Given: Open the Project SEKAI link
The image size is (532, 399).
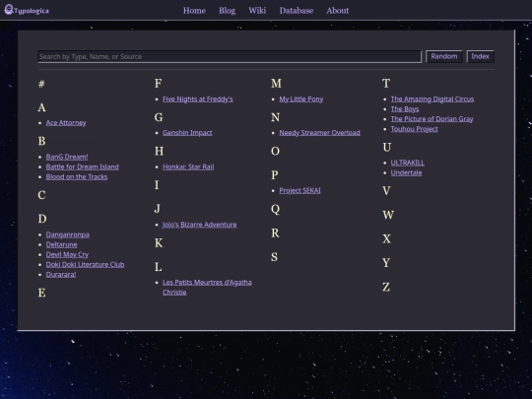Looking at the screenshot, I should (x=299, y=191).
